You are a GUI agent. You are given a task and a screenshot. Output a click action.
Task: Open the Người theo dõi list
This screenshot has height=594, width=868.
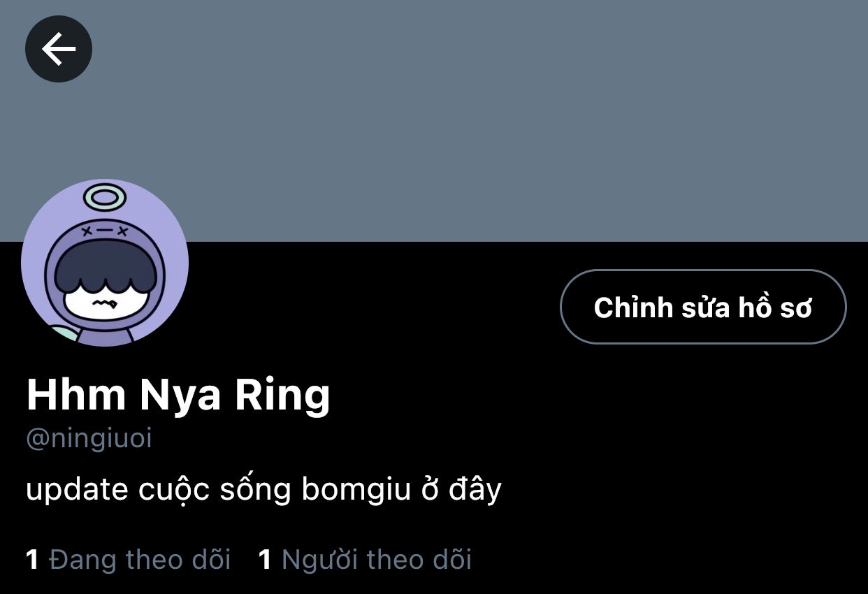[x=365, y=560]
